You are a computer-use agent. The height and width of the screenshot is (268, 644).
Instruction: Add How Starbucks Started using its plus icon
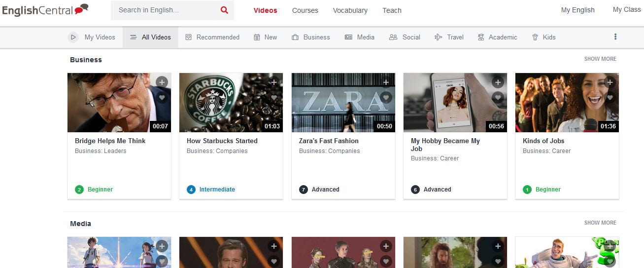point(274,82)
